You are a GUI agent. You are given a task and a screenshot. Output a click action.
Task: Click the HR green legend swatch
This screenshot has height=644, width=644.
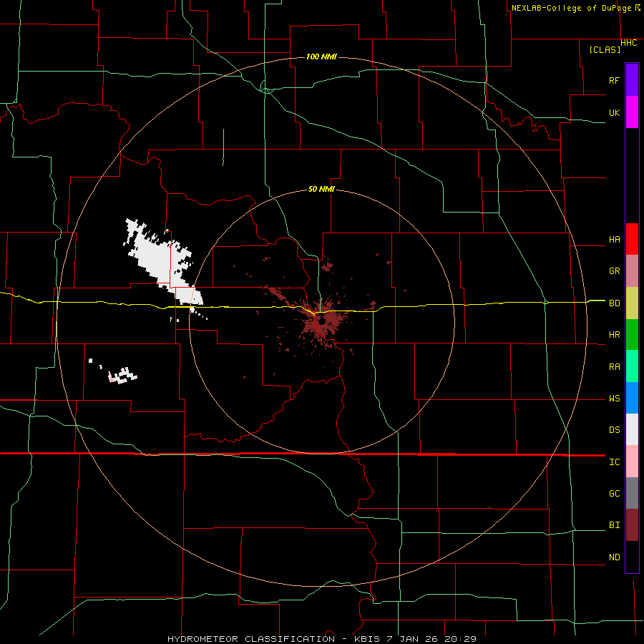click(632, 335)
